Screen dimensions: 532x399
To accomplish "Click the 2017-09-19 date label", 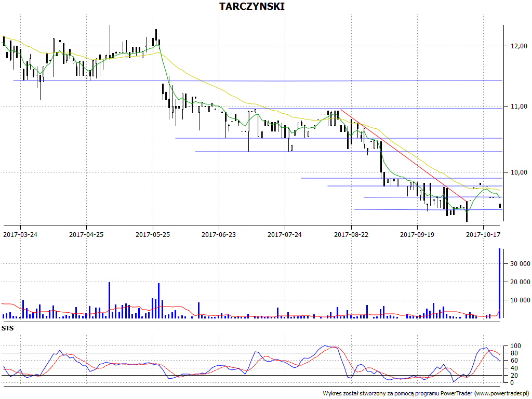I will 417,234.
